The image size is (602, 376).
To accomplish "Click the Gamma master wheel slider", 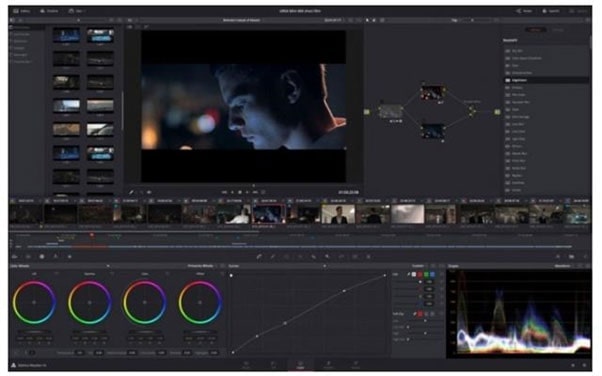I will [x=90, y=331].
